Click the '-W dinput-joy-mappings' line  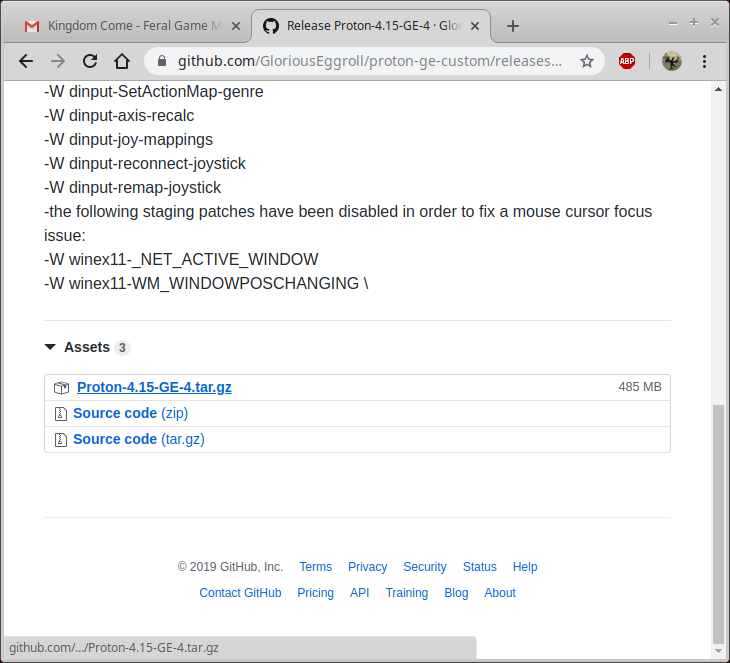coord(128,140)
